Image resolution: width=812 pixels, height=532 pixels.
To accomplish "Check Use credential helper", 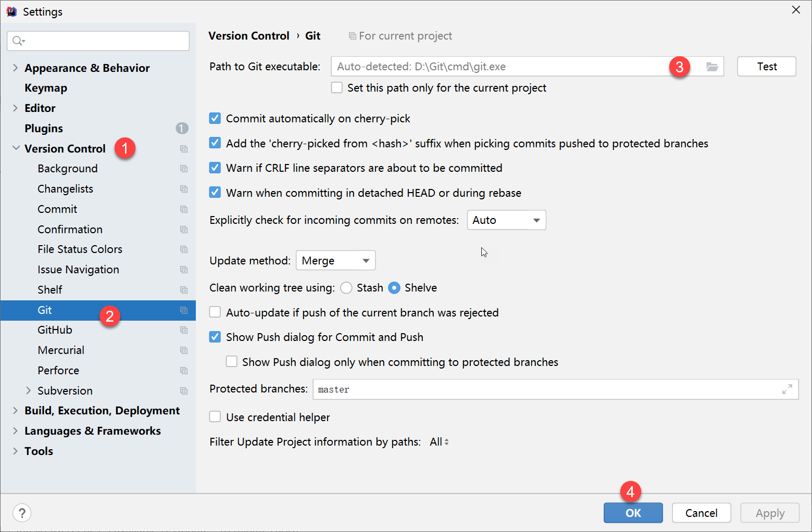I will [x=215, y=417].
